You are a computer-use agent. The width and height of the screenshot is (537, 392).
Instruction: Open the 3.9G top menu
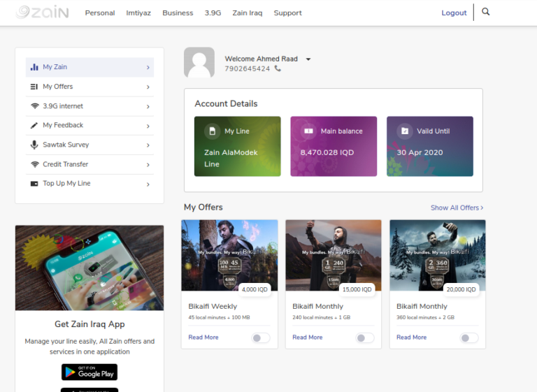213,13
